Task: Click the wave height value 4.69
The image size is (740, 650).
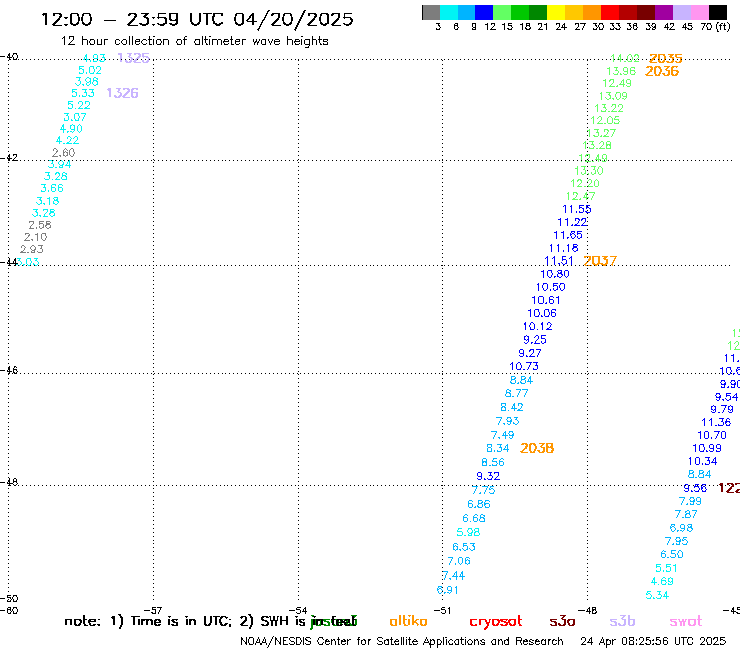Action: [x=662, y=582]
